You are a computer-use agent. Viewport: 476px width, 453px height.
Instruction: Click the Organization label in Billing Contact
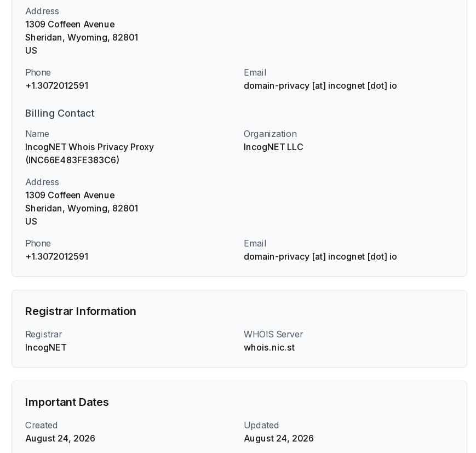[270, 134]
